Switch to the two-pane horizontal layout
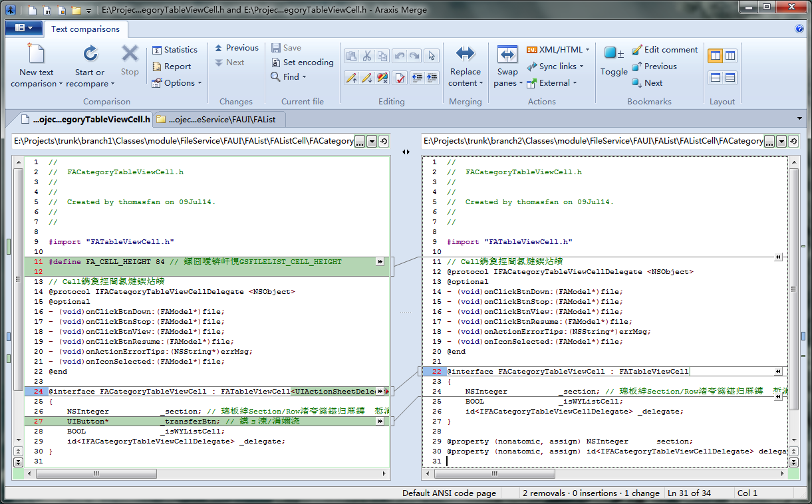This screenshot has width=812, height=504. click(716, 78)
